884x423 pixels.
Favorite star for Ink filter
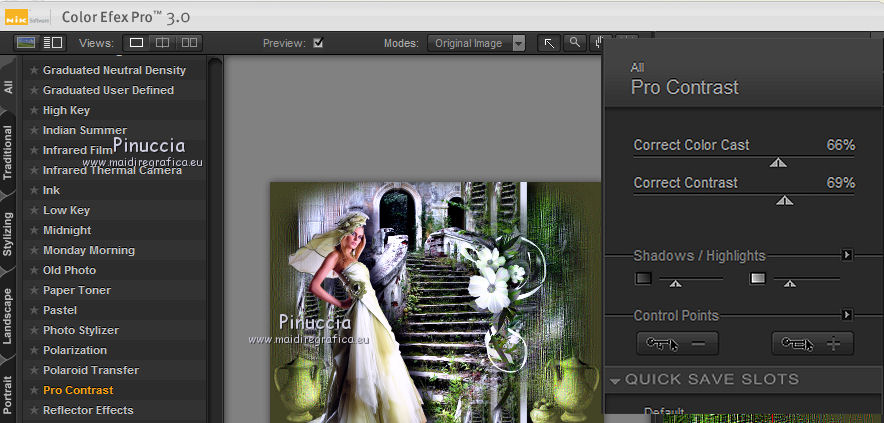pyautogui.click(x=34, y=190)
